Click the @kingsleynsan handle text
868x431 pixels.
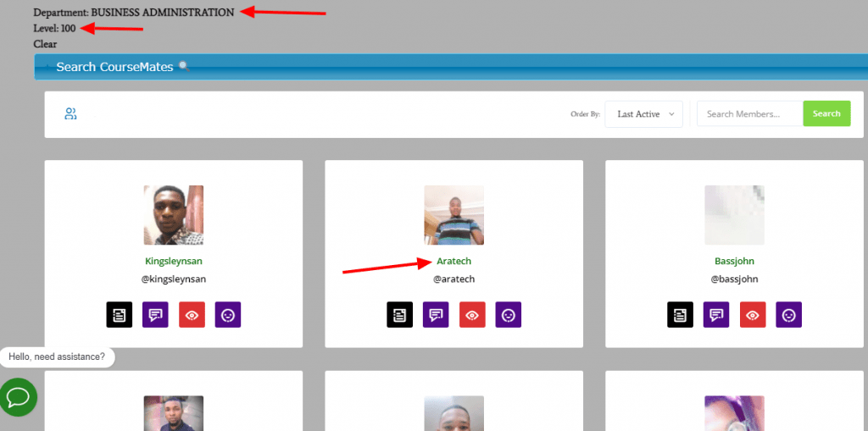(x=173, y=279)
